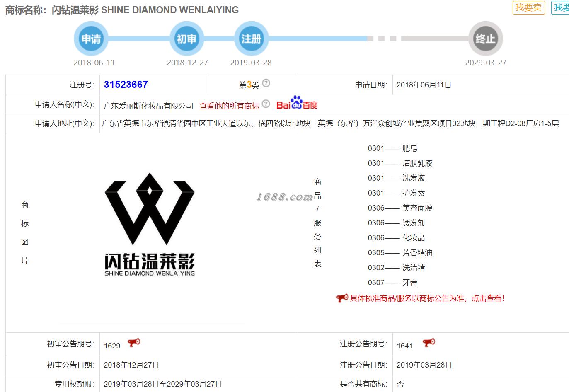Click preliminary announcement number 1629
Screen dimensions: 569x392
click(112, 346)
